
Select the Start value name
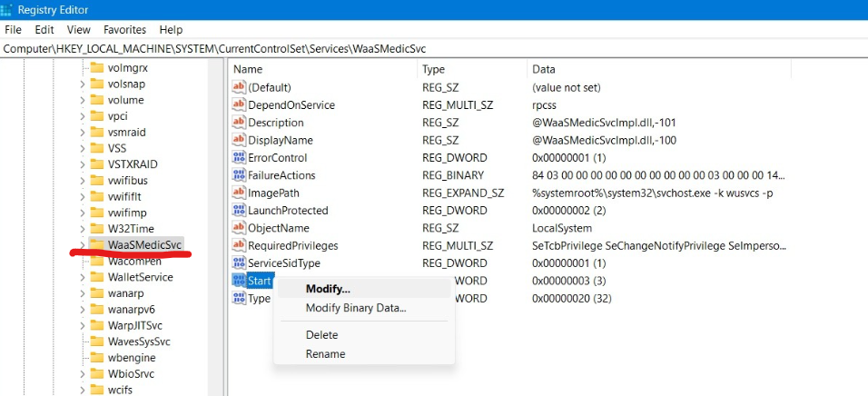coord(259,281)
